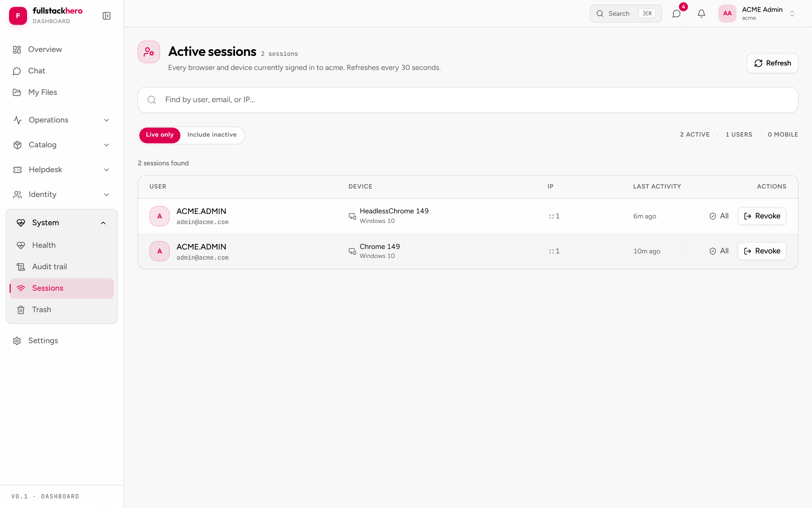Image resolution: width=812 pixels, height=508 pixels.
Task: Expand the Operations section chevron
Action: pos(106,120)
